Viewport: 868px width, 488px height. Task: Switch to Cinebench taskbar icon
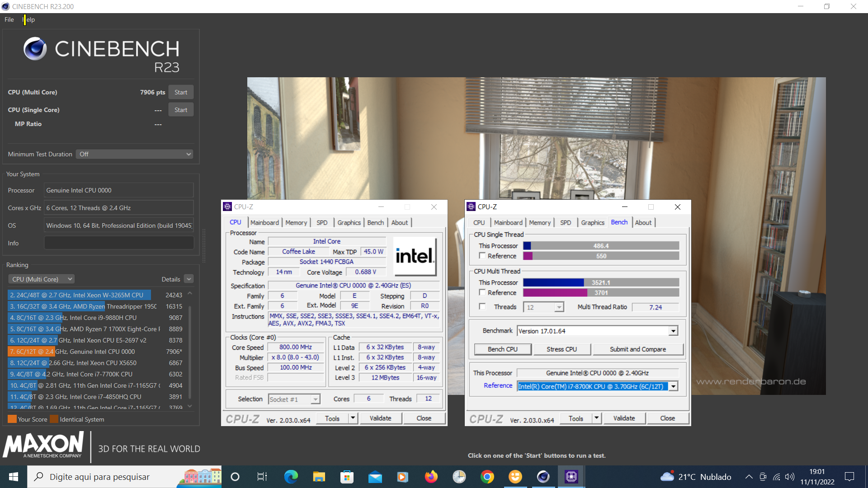(x=543, y=477)
